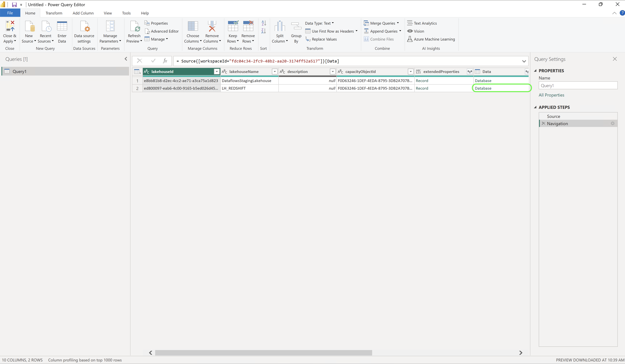Click the Sort Ascending icon

(264, 23)
